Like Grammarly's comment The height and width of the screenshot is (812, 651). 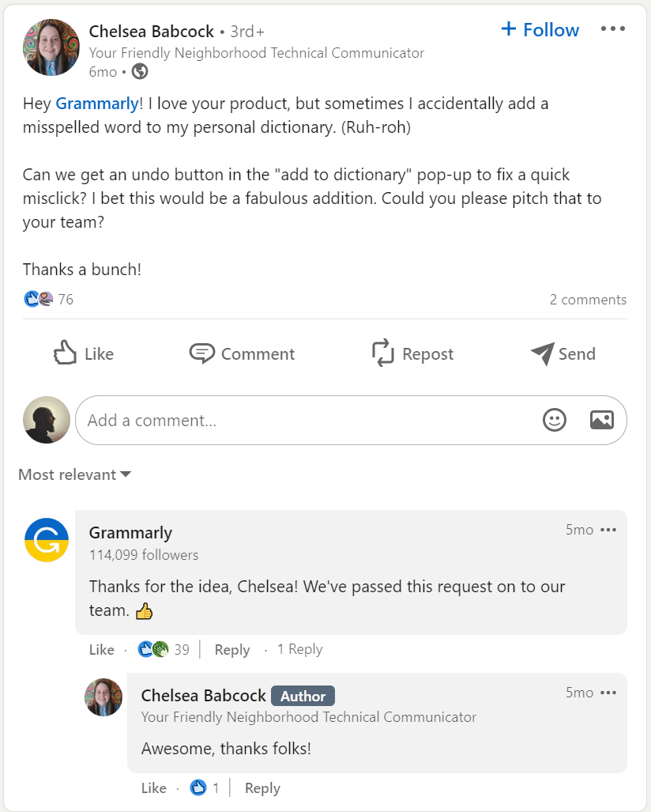[x=101, y=650]
